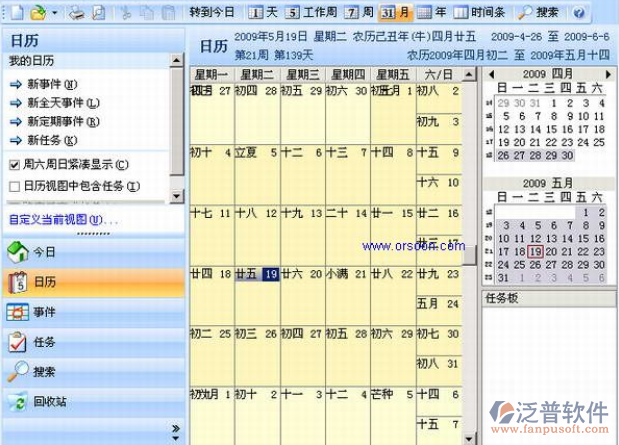
Task: Select May 19 in mini calendar
Action: [x=534, y=252]
